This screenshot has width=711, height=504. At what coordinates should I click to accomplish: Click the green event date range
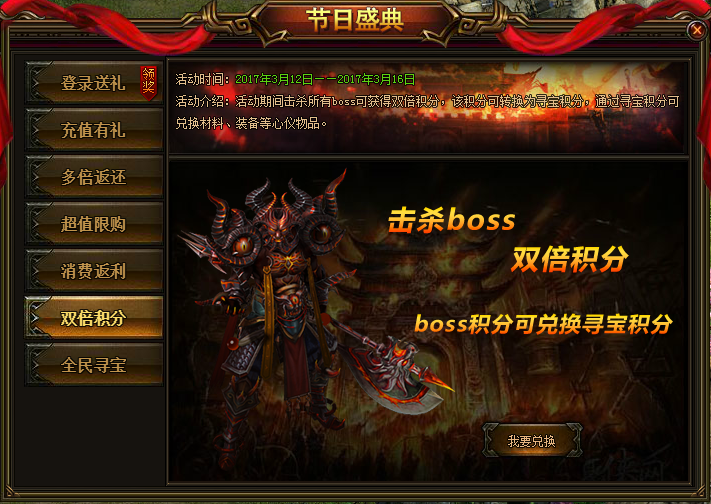[x=325, y=79]
